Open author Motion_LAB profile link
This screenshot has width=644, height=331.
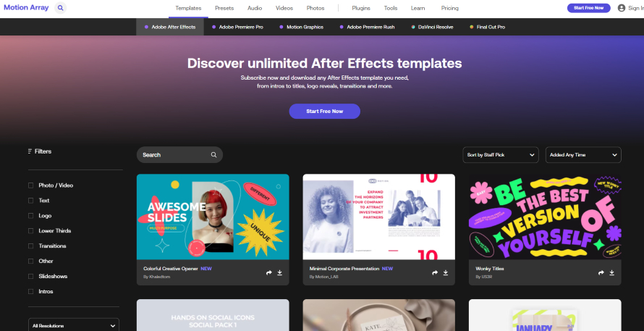326,277
